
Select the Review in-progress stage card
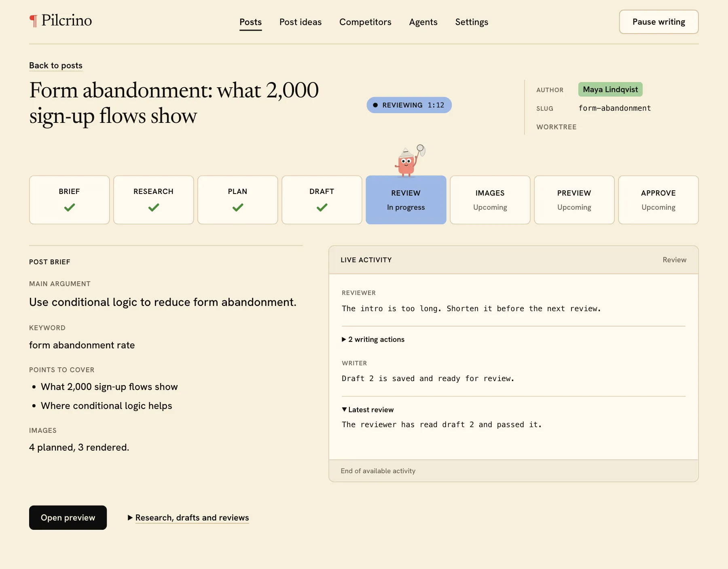(406, 200)
